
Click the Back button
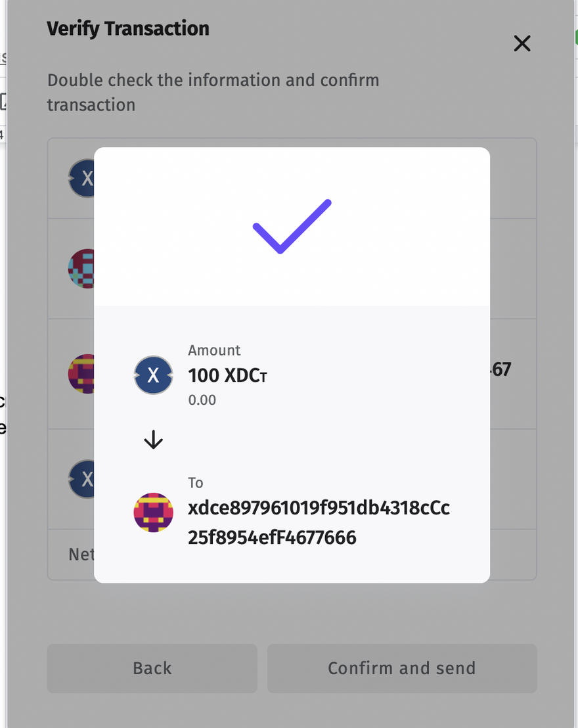click(152, 668)
